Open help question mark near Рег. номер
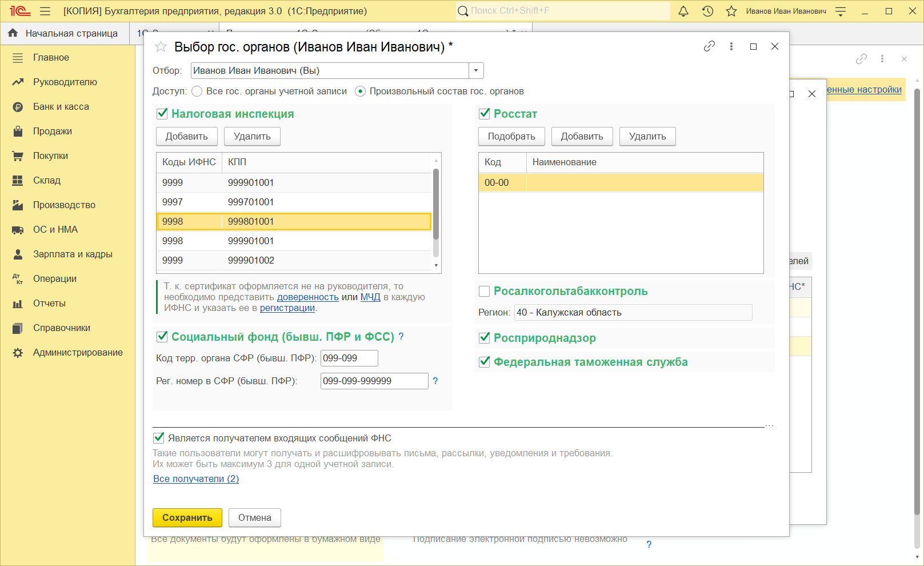This screenshot has height=566, width=924. (435, 381)
